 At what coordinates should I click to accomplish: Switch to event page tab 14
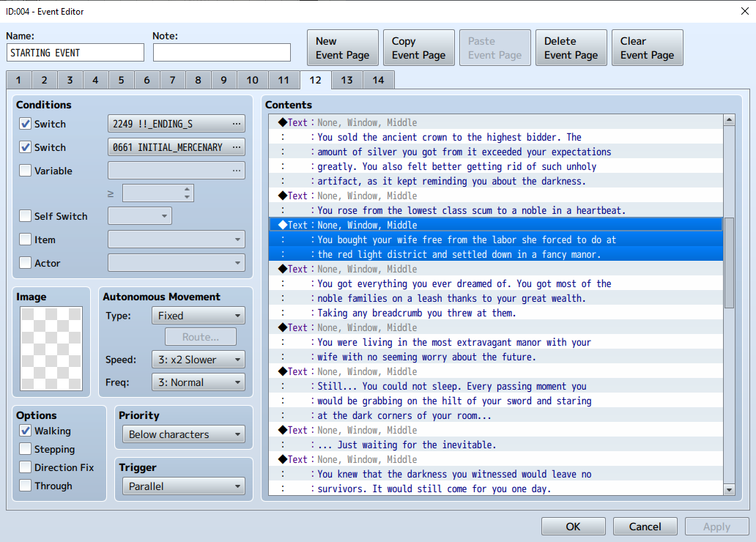coord(379,80)
